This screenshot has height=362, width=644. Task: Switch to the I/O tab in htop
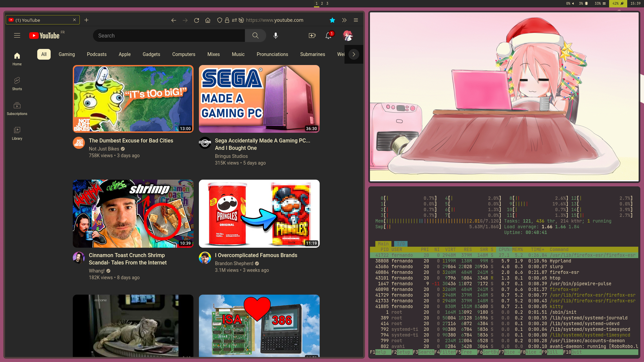[400, 244]
